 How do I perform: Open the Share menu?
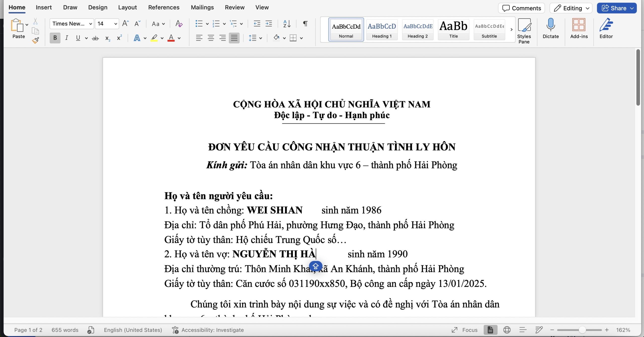click(617, 8)
